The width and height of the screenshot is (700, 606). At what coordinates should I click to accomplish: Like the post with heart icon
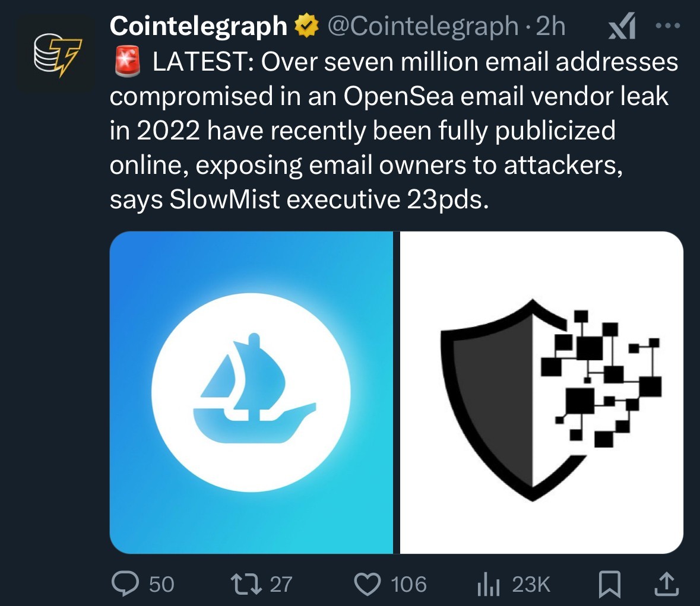(x=368, y=583)
